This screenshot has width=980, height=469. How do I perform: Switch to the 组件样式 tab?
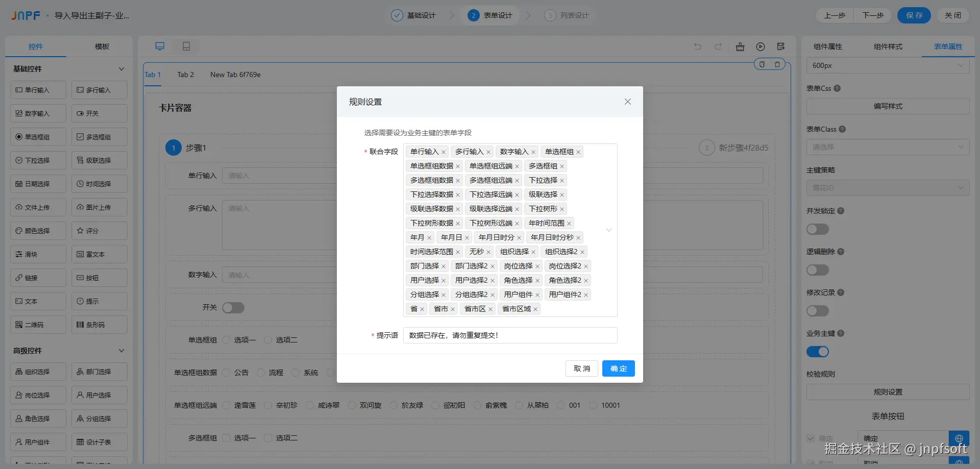point(888,46)
